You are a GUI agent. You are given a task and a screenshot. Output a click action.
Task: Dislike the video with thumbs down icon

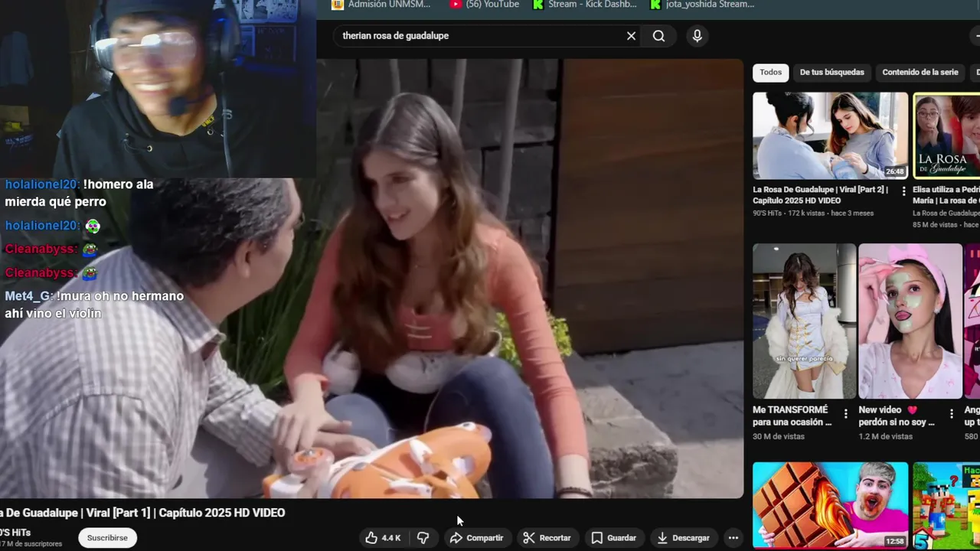[423, 538]
